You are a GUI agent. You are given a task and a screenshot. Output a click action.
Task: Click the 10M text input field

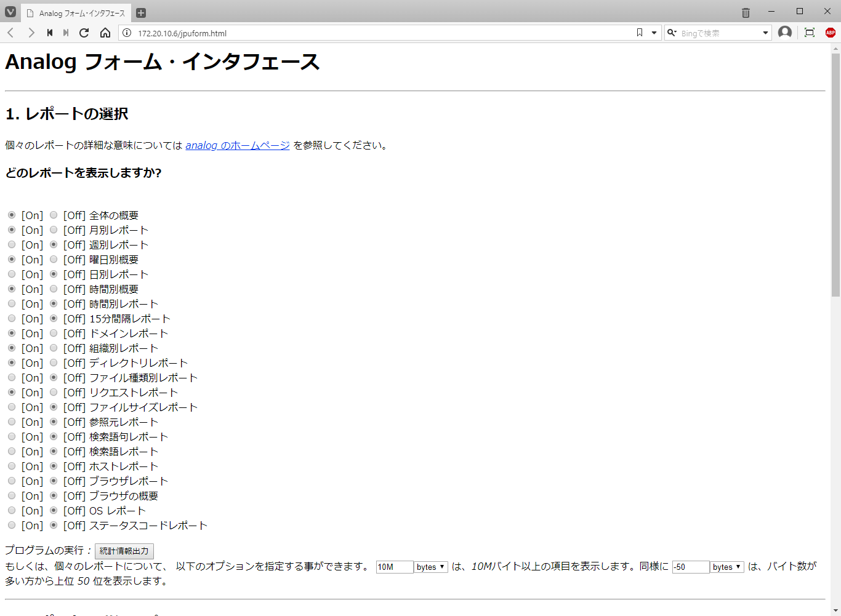pyautogui.click(x=395, y=567)
